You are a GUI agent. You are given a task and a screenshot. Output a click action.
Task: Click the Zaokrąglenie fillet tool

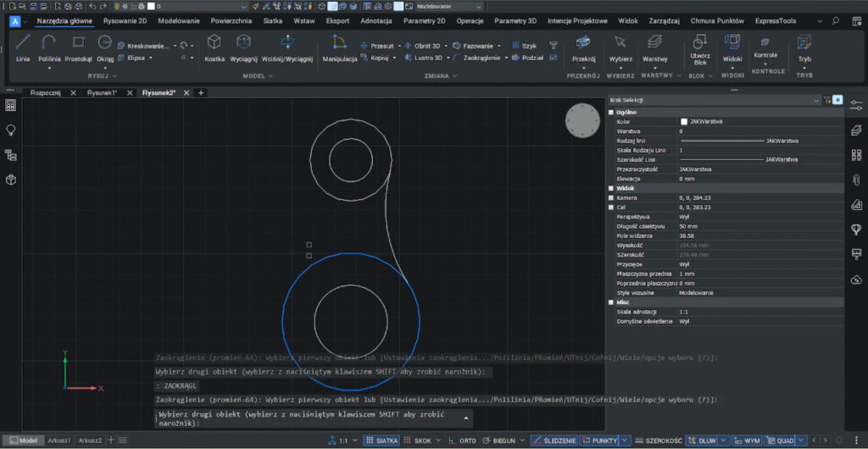pyautogui.click(x=476, y=58)
